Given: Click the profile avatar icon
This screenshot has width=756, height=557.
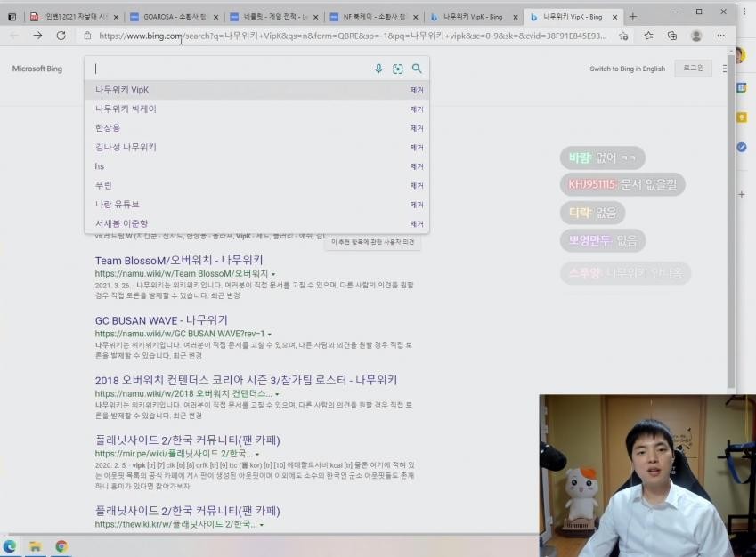Looking at the screenshot, I should [696, 36].
